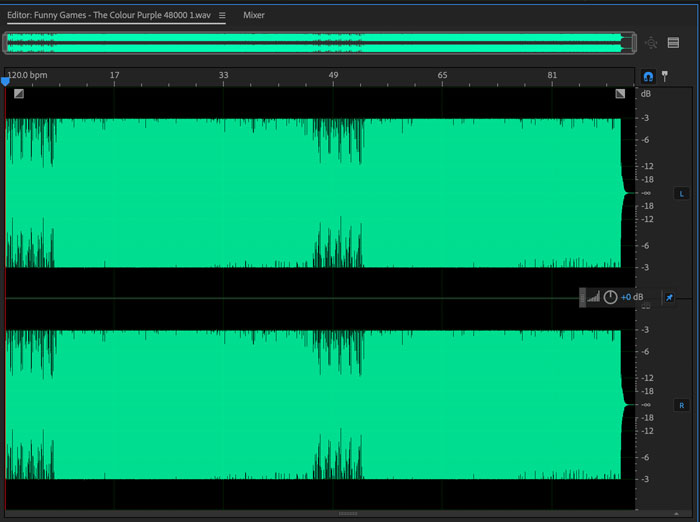Click the zoom out full navigator icon
This screenshot has width=700, height=522.
point(651,43)
